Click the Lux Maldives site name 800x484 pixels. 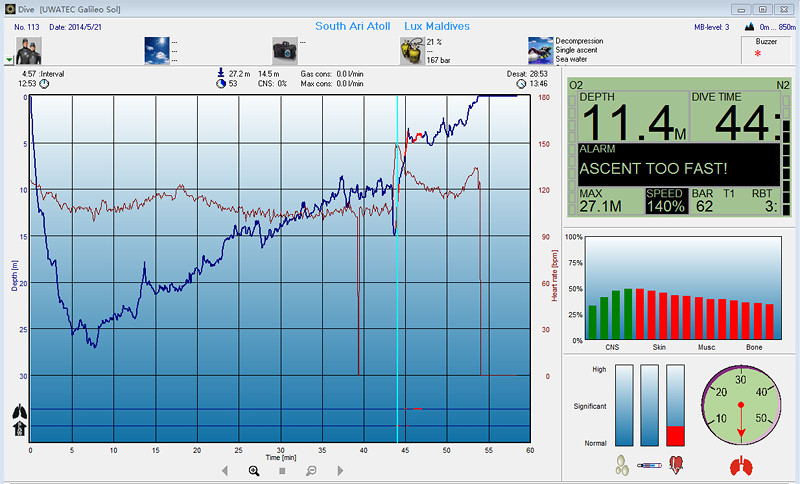click(437, 27)
